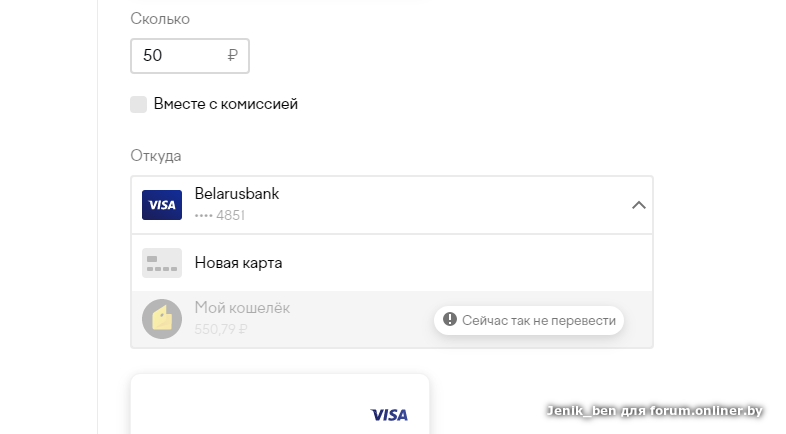The height and width of the screenshot is (434, 786).
Task: Click the "Вместе с комиссией" label text
Action: 226,104
